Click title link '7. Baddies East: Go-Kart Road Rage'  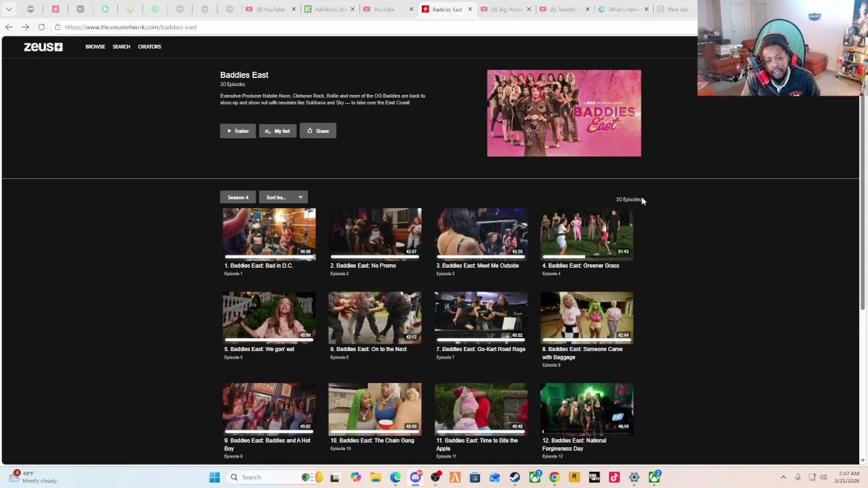coord(481,350)
